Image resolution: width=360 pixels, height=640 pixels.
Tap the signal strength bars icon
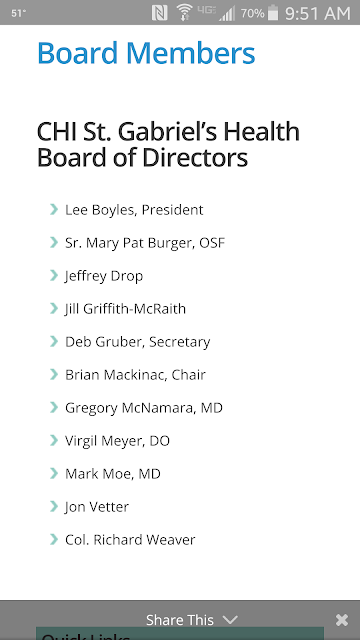pyautogui.click(x=227, y=14)
